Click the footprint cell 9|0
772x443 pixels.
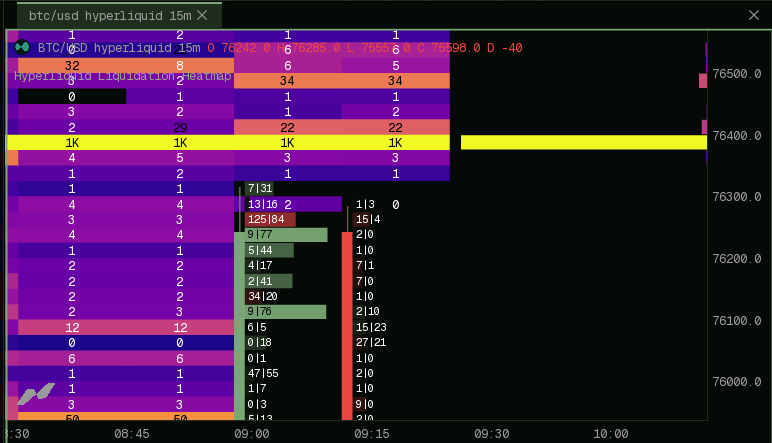click(365, 404)
